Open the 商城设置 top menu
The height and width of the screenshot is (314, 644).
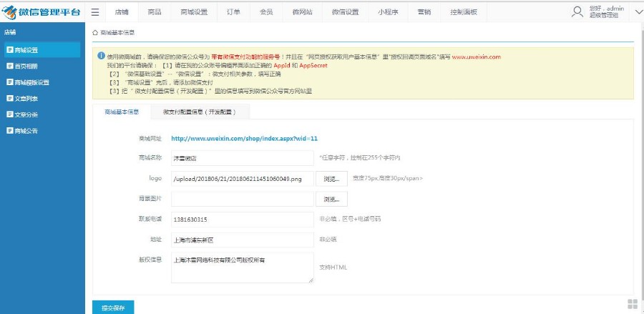(194, 12)
